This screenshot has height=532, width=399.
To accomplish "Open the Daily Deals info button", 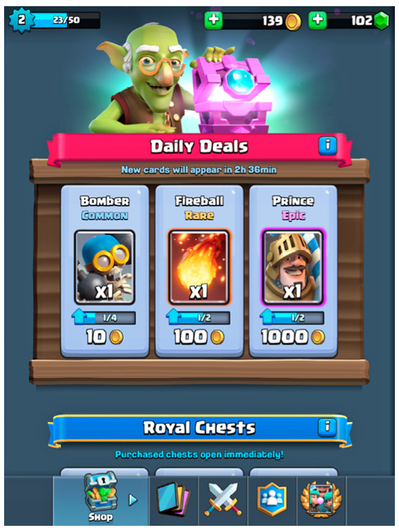I will tap(327, 146).
